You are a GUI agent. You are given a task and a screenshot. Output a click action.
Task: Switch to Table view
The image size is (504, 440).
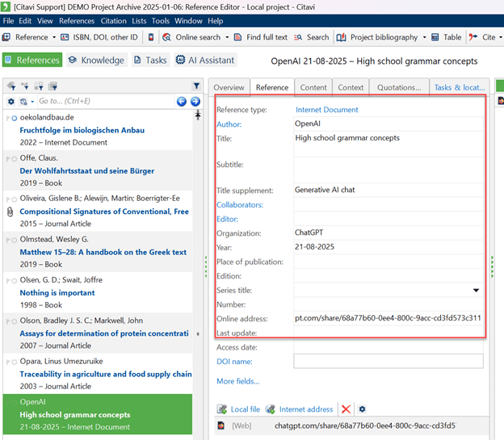[447, 37]
